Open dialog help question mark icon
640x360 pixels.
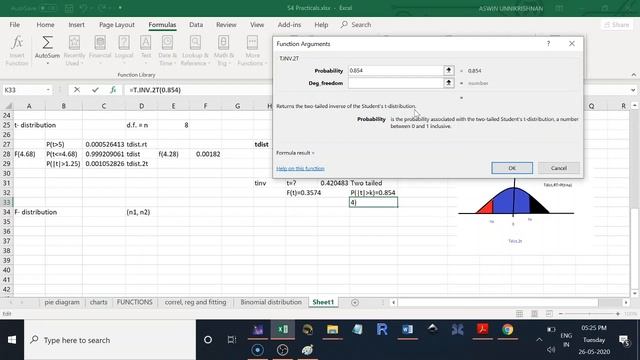click(x=548, y=44)
